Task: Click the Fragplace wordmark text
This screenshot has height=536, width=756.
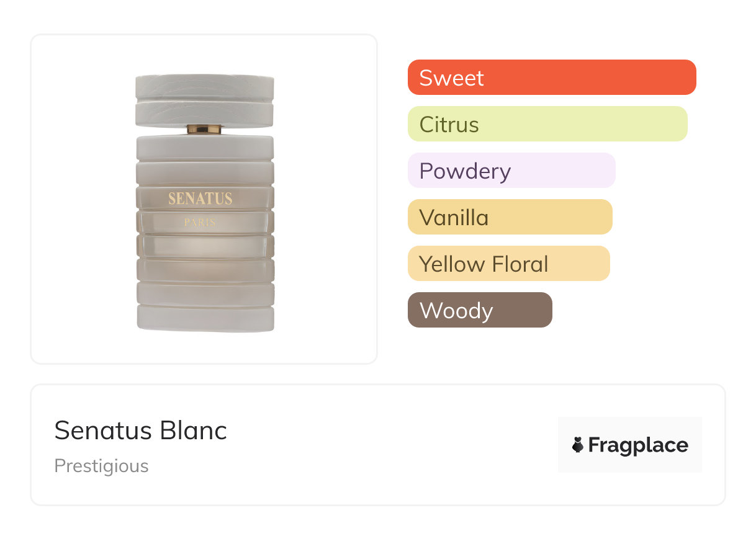Action: click(x=638, y=445)
